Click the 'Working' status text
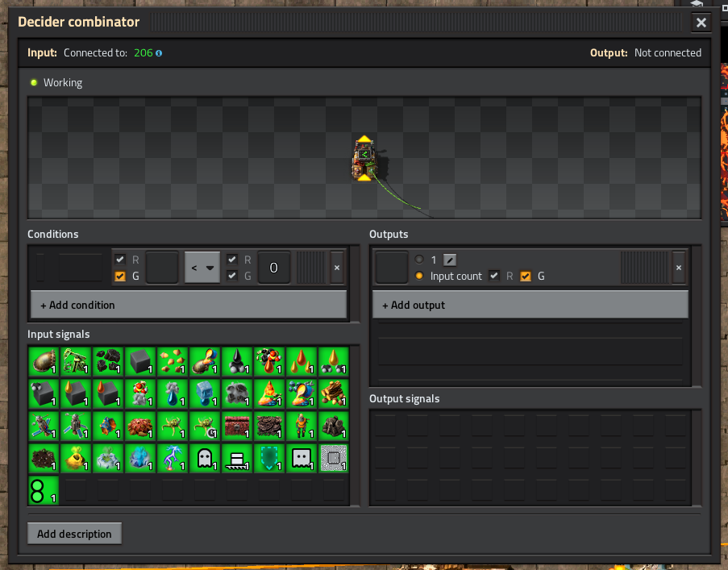Screen dimensions: 728x570 click(x=63, y=82)
